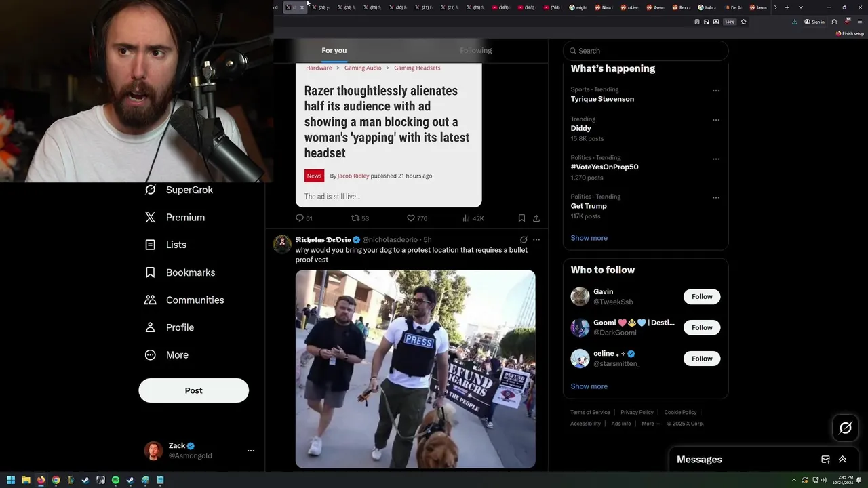Open more options for Get Trump trend
Screen dimensions: 868x488
[716, 198]
